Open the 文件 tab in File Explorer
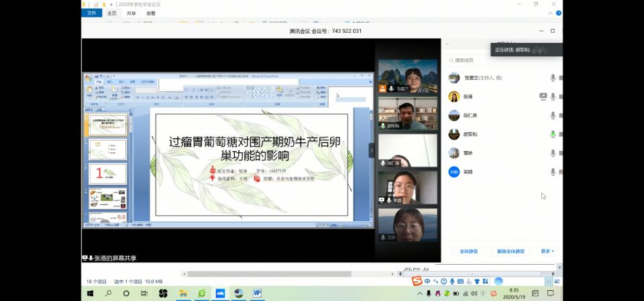Viewport: 644px width, 301px height. pyautogui.click(x=91, y=13)
